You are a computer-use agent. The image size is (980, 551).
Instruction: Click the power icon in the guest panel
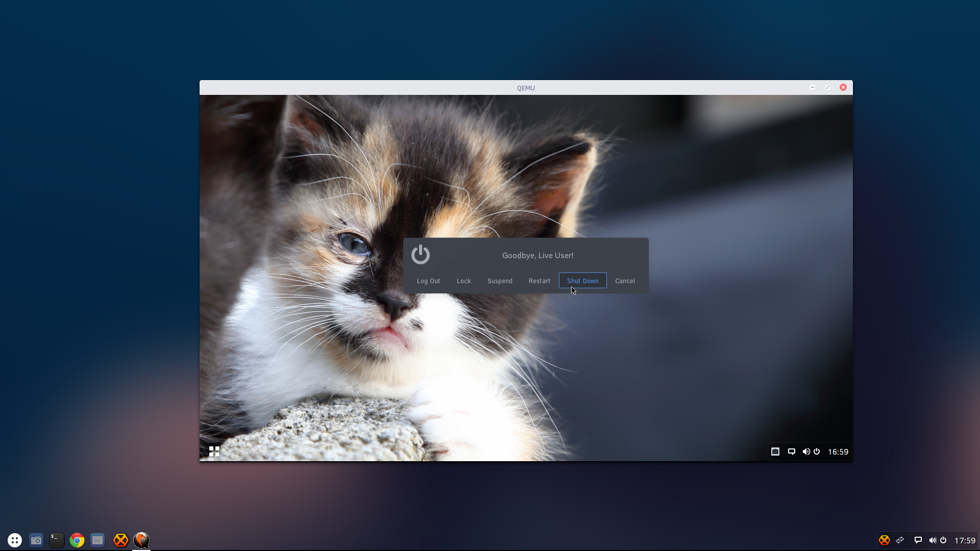[x=817, y=452]
